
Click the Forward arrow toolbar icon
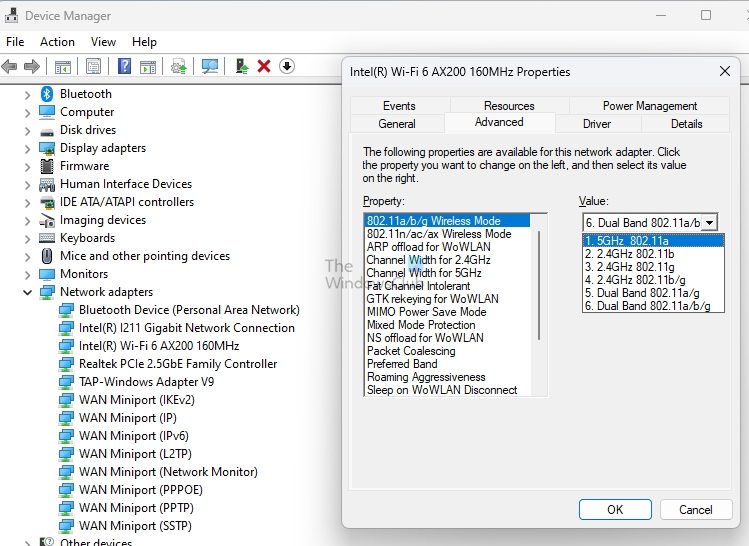(32, 66)
